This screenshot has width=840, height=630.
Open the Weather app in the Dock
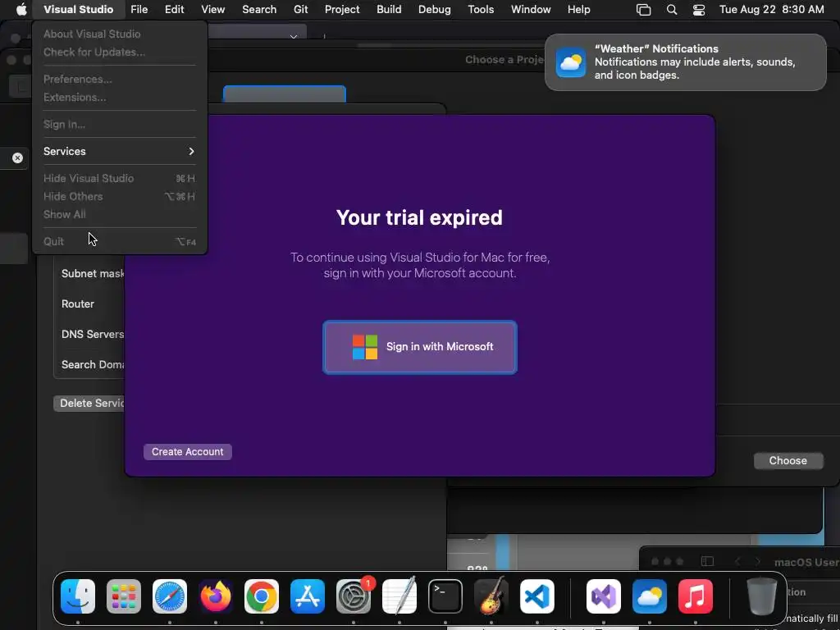[650, 596]
